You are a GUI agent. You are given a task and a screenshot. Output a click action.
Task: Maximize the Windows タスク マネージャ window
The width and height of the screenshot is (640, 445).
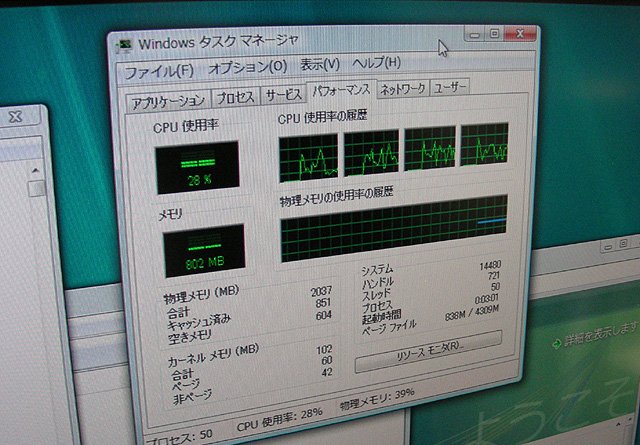click(x=494, y=33)
